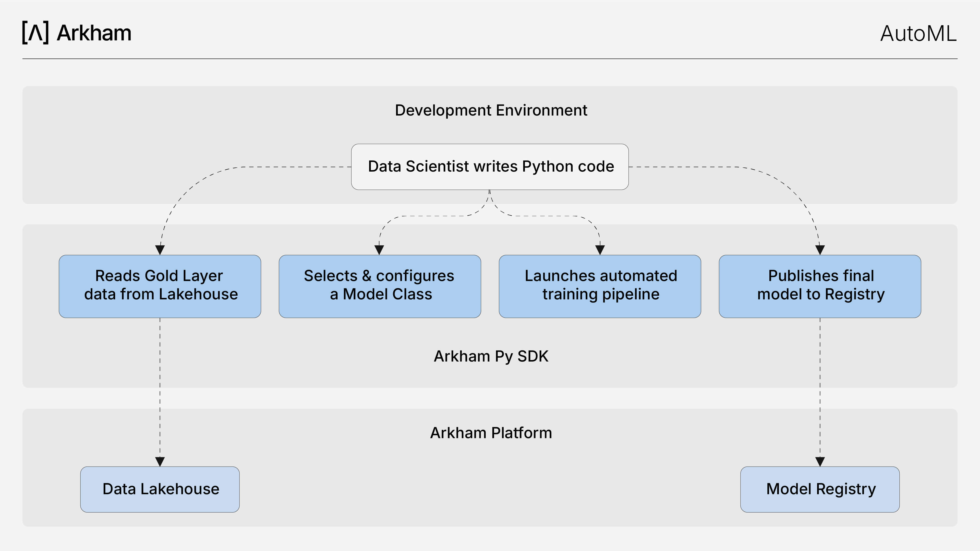
Task: Click arrowhead pointing into training pipeline box
Action: point(600,250)
